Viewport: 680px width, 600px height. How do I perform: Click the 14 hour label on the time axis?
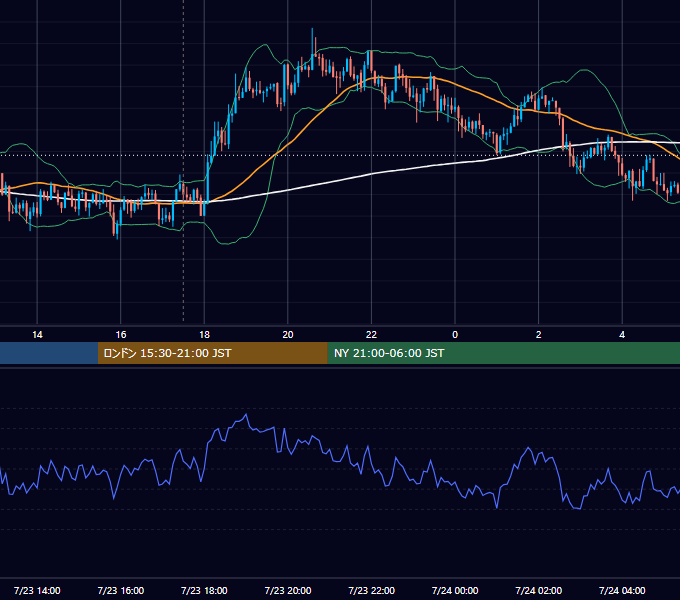(x=37, y=335)
